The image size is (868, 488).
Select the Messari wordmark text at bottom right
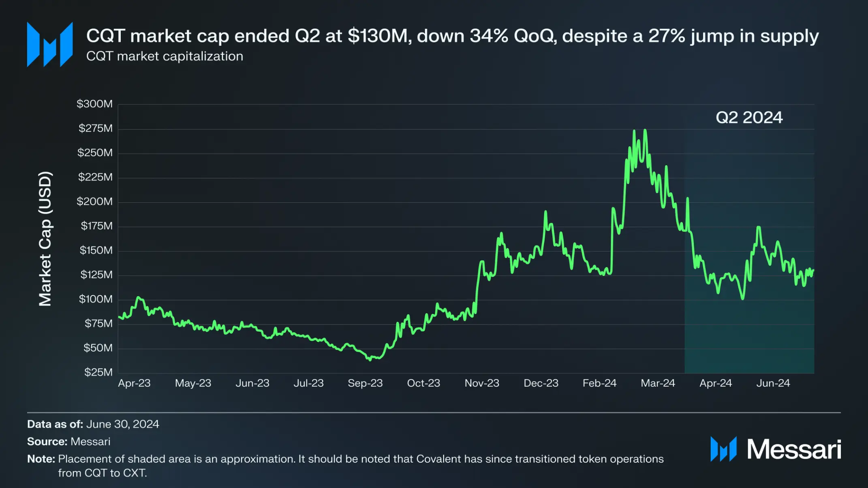pyautogui.click(x=794, y=449)
